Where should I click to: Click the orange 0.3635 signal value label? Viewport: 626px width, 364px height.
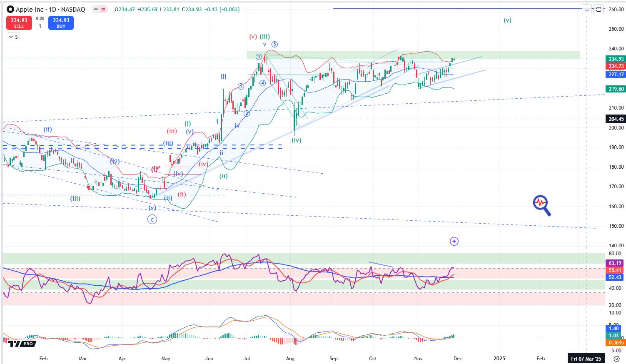[615, 342]
